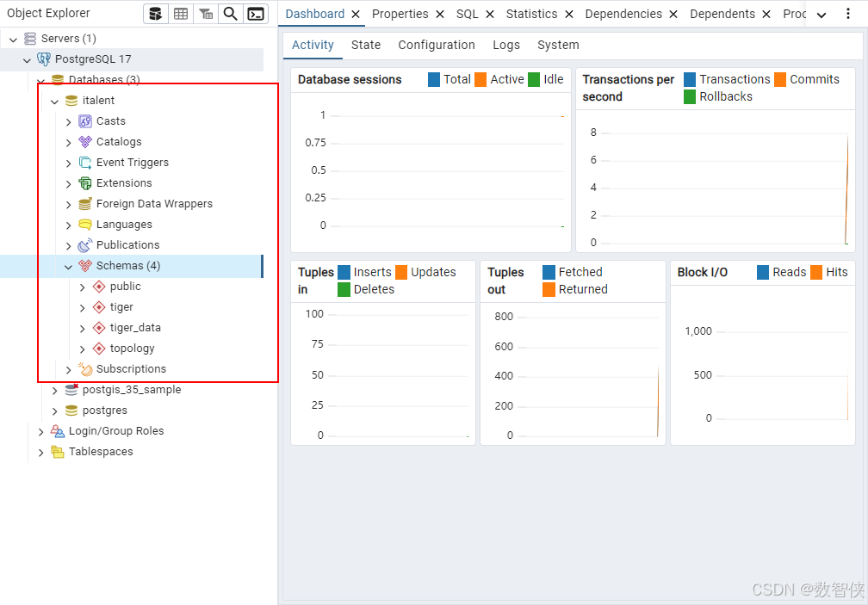This screenshot has height=605, width=868.
Task: Click the Login/Group Roles icon
Action: [x=58, y=431]
